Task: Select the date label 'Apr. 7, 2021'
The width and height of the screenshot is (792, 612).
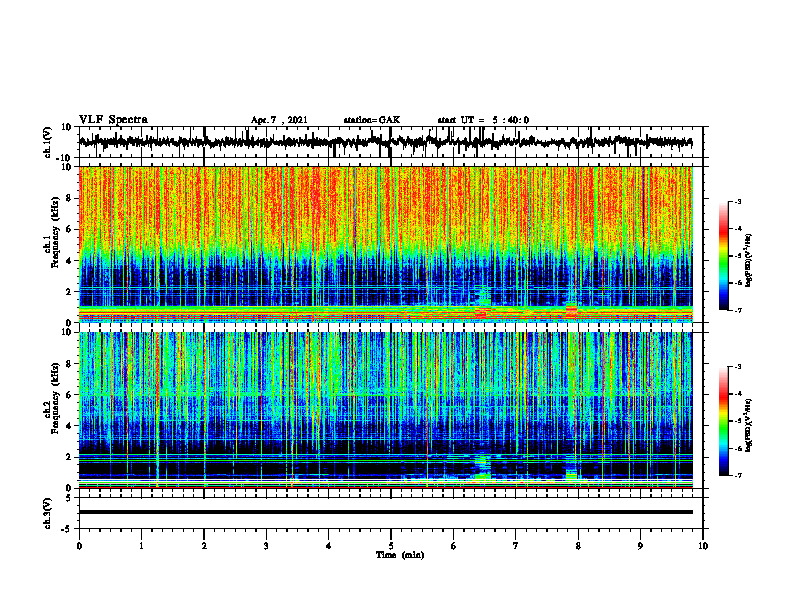Action: click(279, 120)
